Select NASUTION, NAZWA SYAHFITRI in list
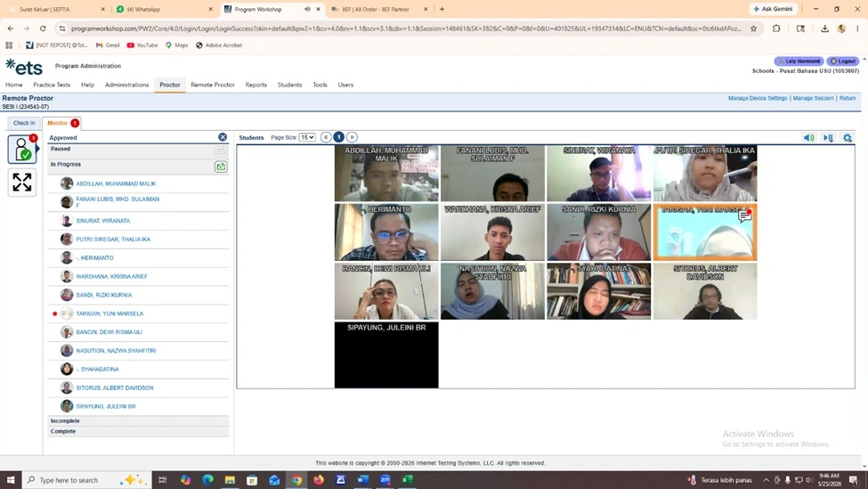Screen dimensions: 868x489 [x=116, y=351]
